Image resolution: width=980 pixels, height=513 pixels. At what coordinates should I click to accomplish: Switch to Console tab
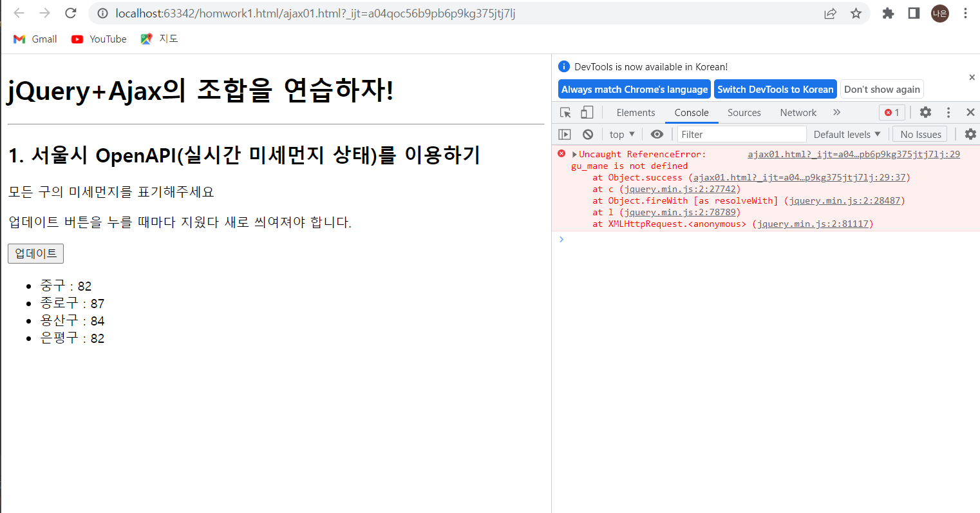(x=692, y=113)
